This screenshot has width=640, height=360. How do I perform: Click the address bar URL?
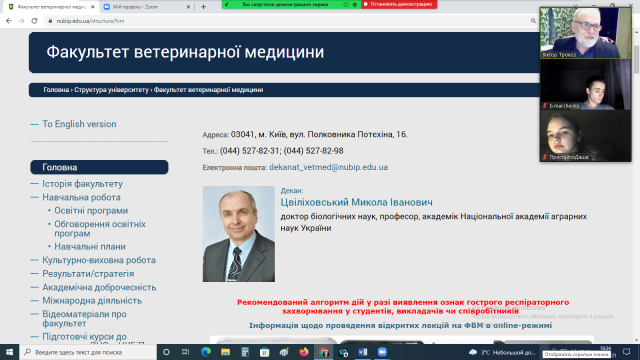(x=90, y=21)
